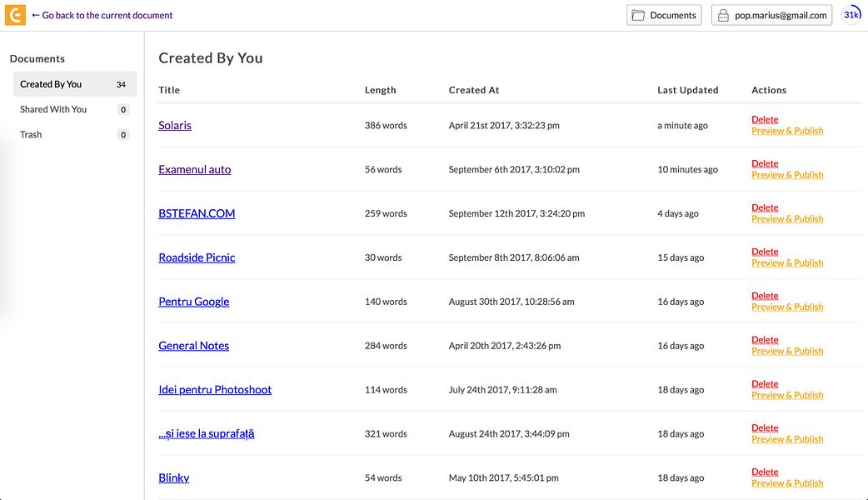Click the Last Updated column header
The width and height of the screenshot is (868, 500).
[687, 90]
